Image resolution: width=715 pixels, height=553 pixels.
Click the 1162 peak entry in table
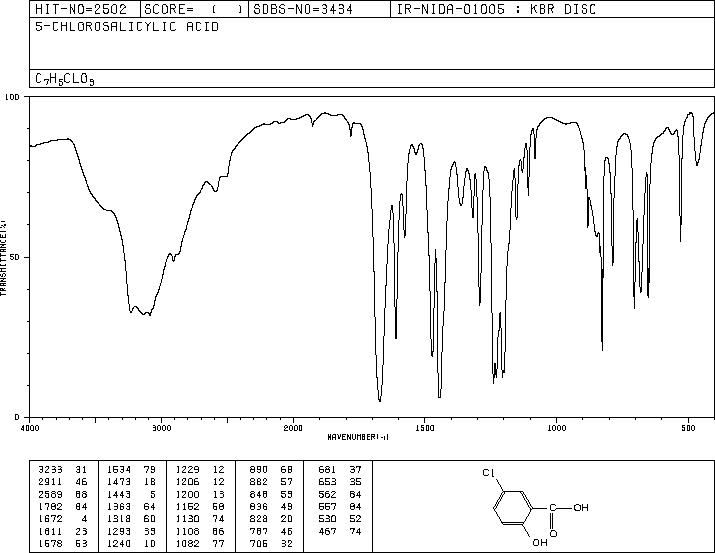(200, 506)
